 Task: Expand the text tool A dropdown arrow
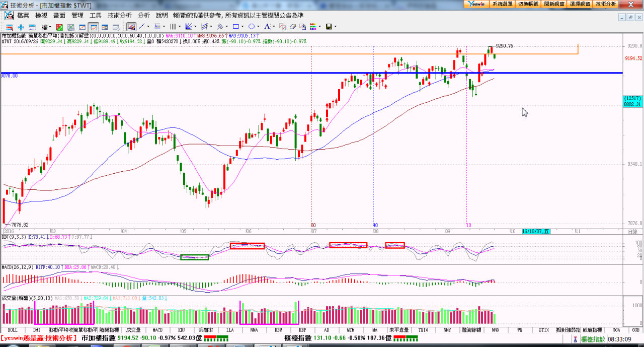(x=274, y=27)
